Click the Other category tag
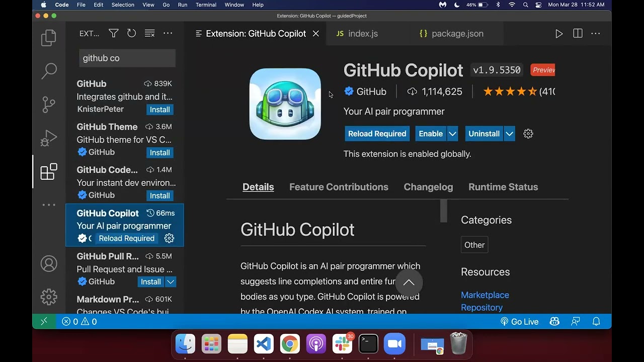Viewport: 644px width, 362px height. pyautogui.click(x=474, y=245)
